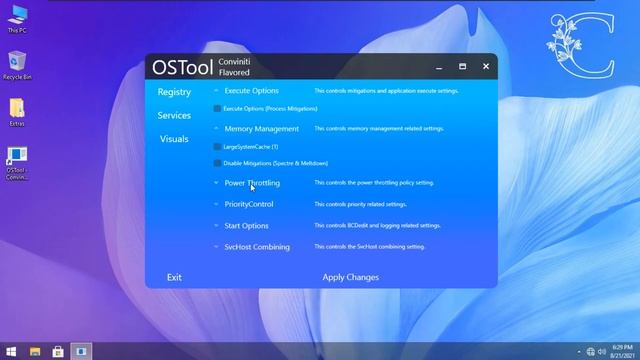Screen dimensions: 640x360
Task: Select the OSTool desktop shortcut
Action: [17, 163]
